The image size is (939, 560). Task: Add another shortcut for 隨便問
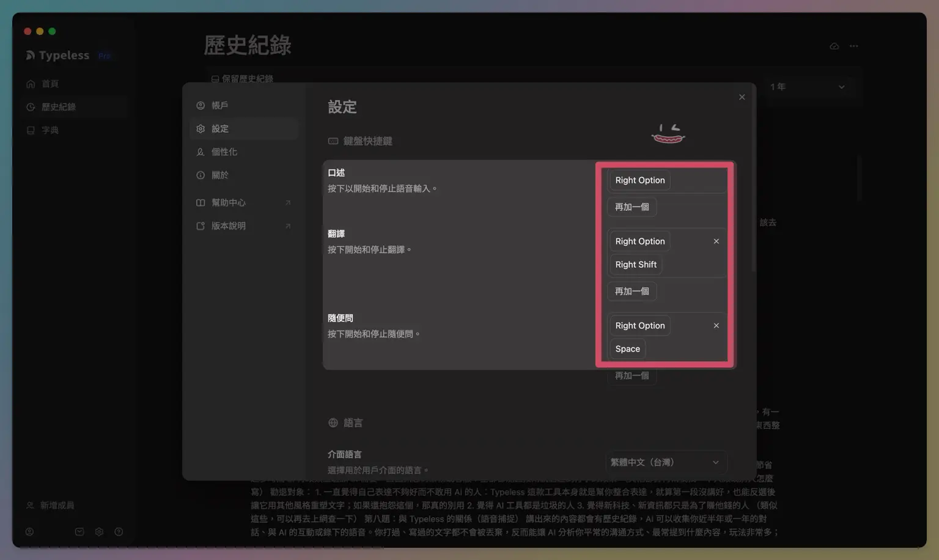coord(632,376)
